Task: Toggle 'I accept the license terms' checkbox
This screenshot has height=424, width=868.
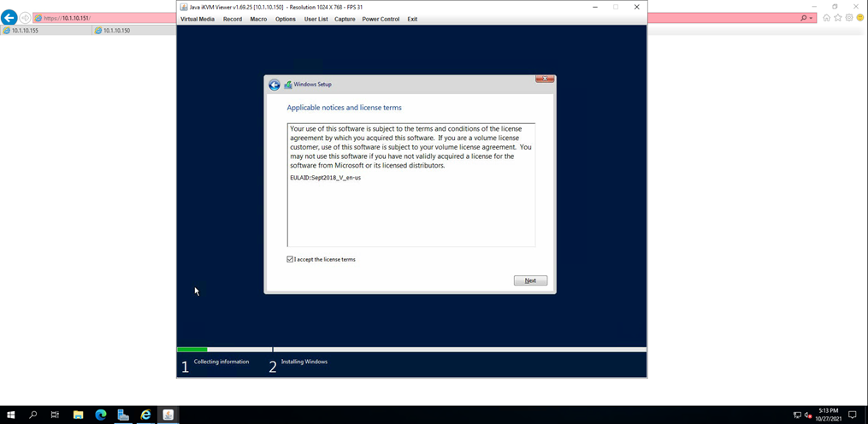Action: click(290, 259)
